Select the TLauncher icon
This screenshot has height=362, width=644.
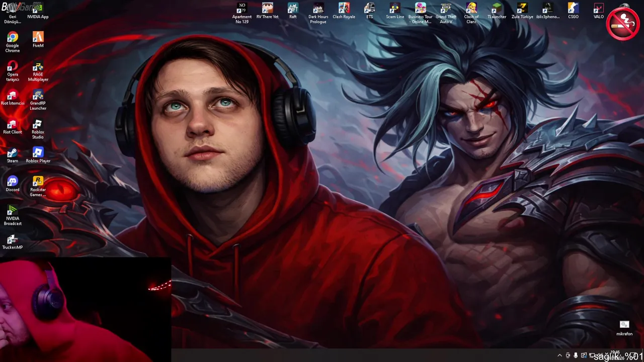497,11
